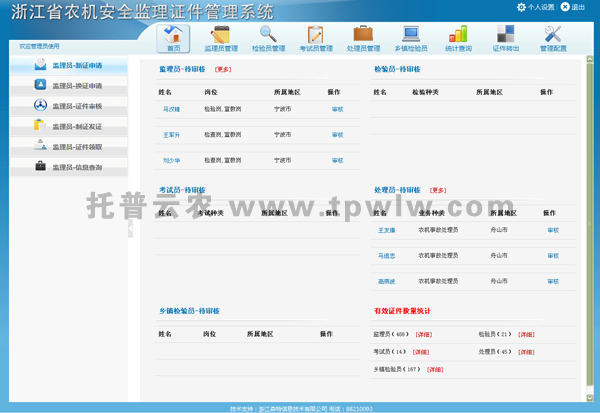Open the 首页 home icon
Image resolution: width=600 pixels, height=413 pixels.
tap(174, 38)
